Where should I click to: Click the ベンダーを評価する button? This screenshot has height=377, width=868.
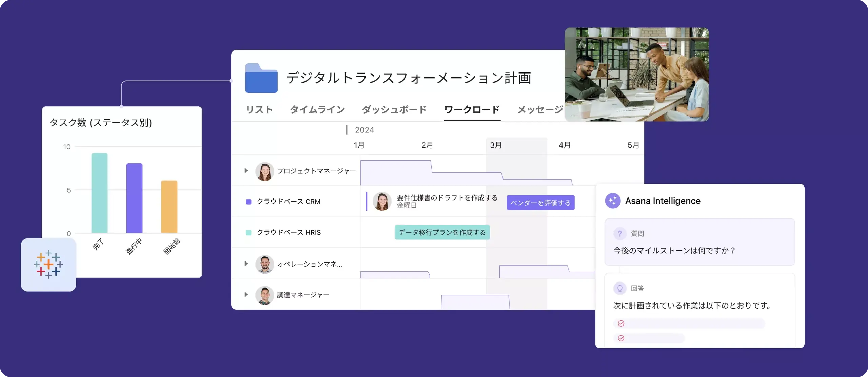(x=540, y=202)
